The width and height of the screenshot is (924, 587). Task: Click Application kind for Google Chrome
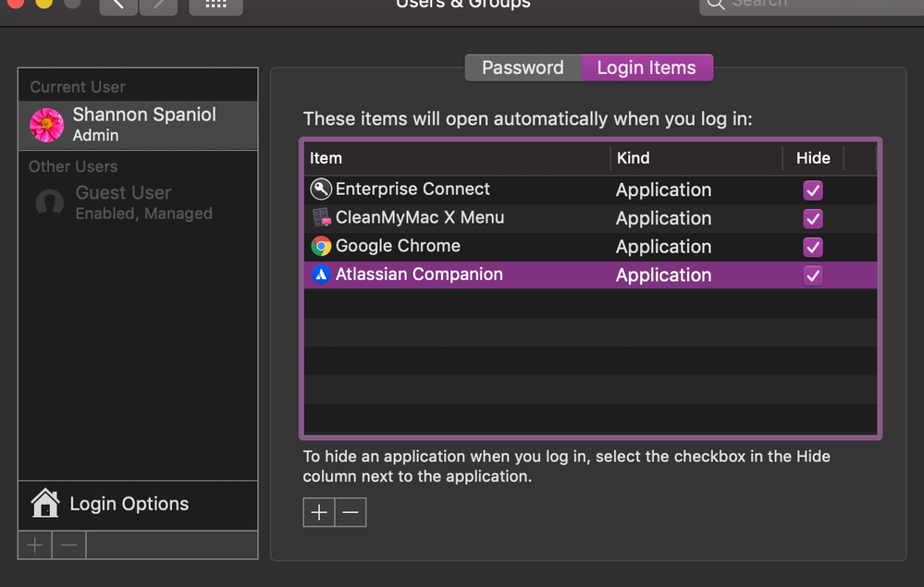coord(663,247)
